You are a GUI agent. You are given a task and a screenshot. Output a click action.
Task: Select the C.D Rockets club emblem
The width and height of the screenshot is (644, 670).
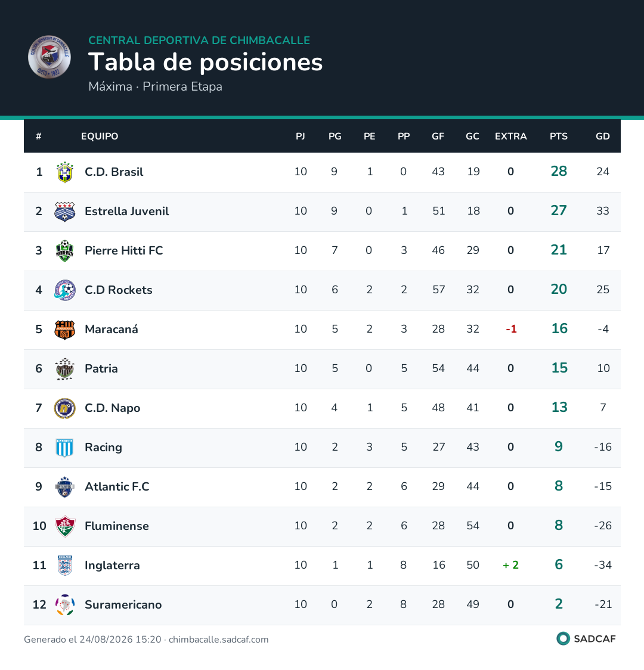65,290
